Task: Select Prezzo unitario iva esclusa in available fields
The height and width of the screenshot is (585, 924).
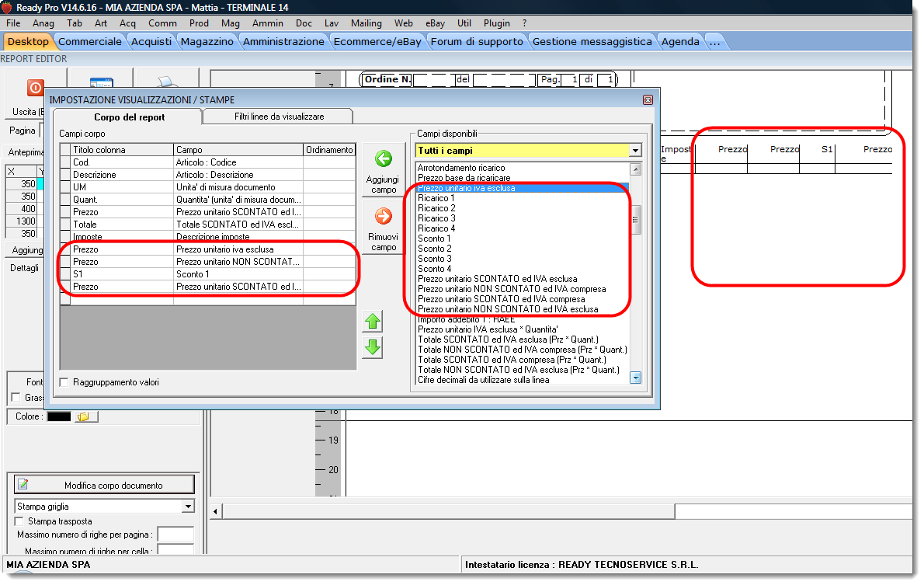Action: click(x=522, y=188)
